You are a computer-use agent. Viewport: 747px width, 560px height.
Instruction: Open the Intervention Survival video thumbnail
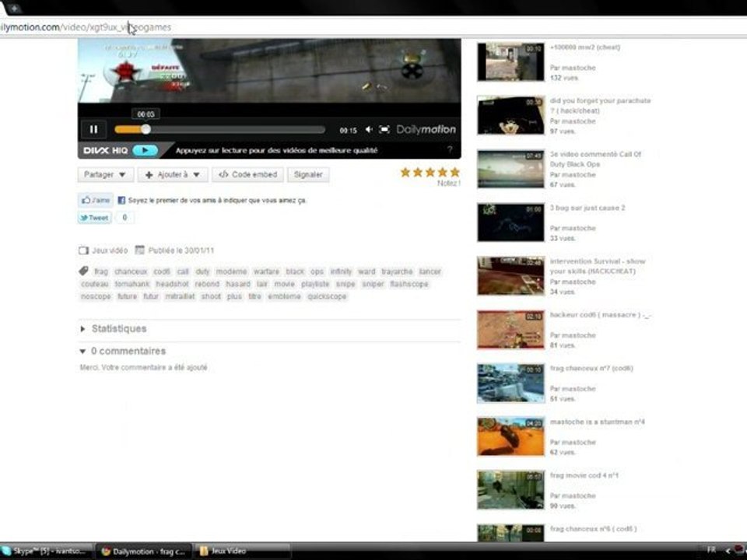tap(510, 276)
